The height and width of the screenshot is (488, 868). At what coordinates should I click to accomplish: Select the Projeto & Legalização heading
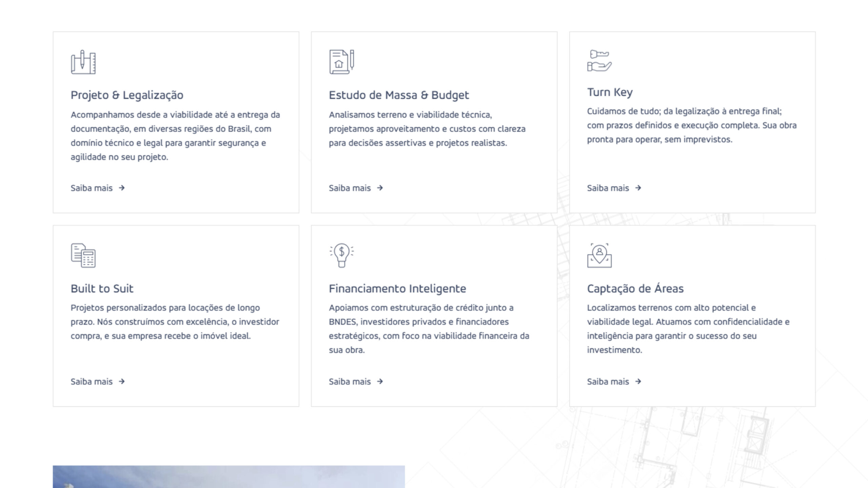(127, 95)
